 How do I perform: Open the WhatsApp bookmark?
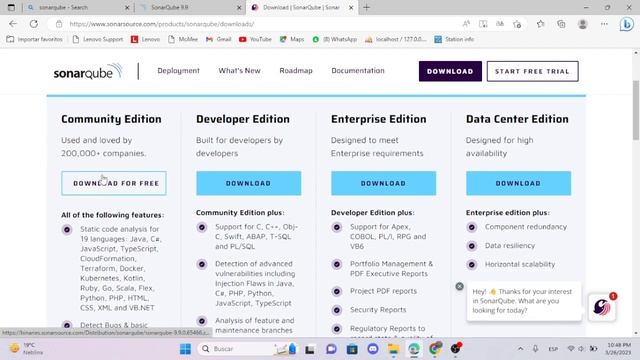335,39
